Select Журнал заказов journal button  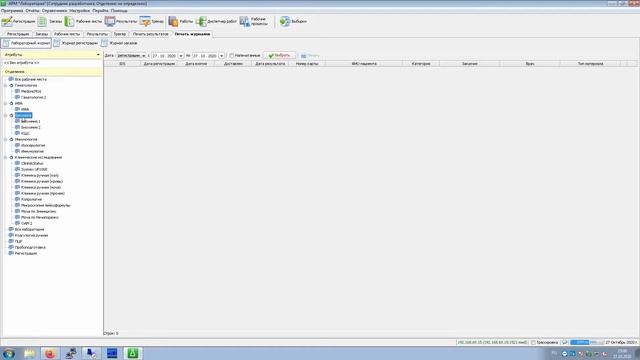coord(120,43)
